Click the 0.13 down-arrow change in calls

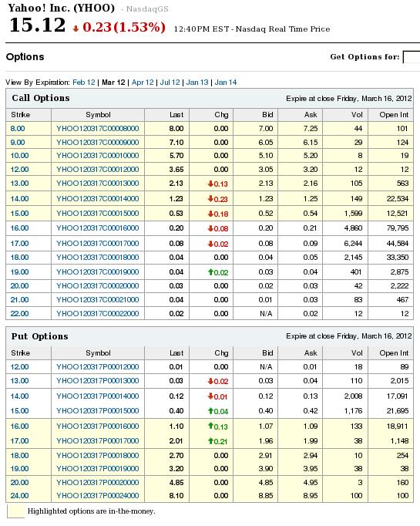coord(218,184)
